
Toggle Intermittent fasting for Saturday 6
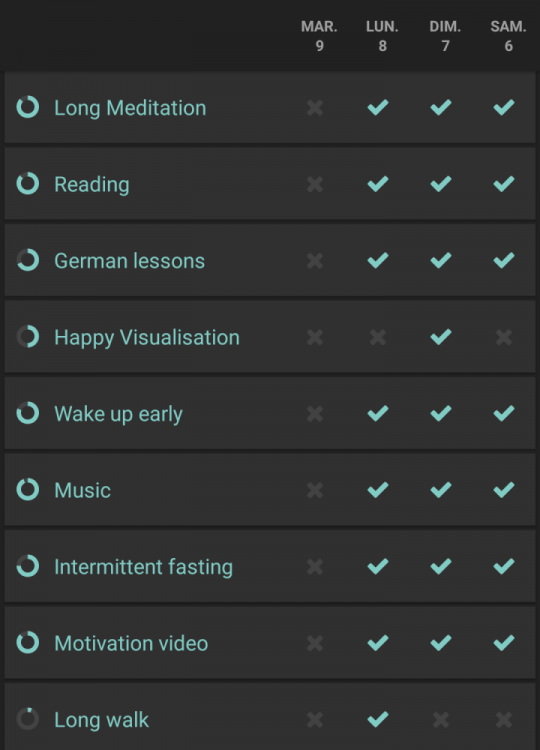[x=504, y=566]
